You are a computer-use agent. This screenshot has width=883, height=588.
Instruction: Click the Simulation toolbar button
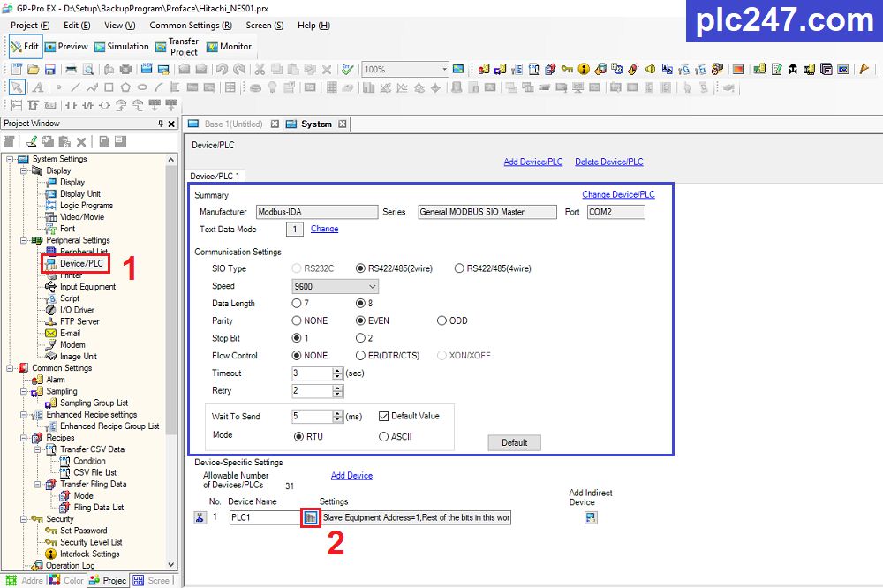120,47
